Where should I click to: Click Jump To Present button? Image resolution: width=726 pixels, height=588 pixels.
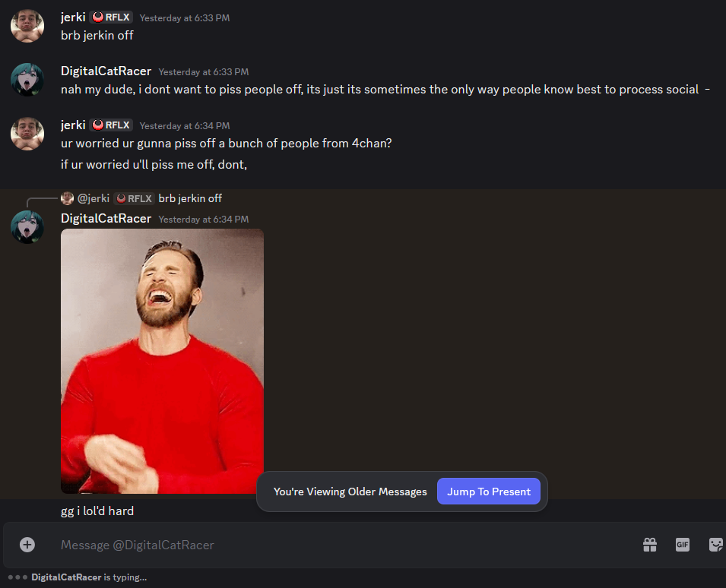coord(489,492)
